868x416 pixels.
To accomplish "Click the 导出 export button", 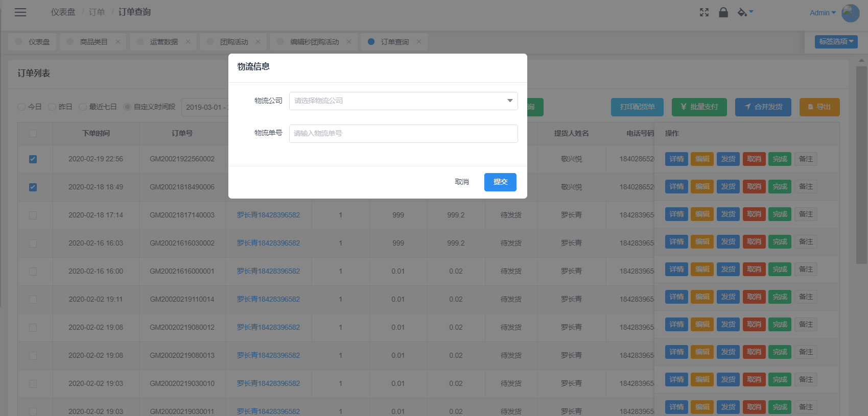I will pos(819,107).
